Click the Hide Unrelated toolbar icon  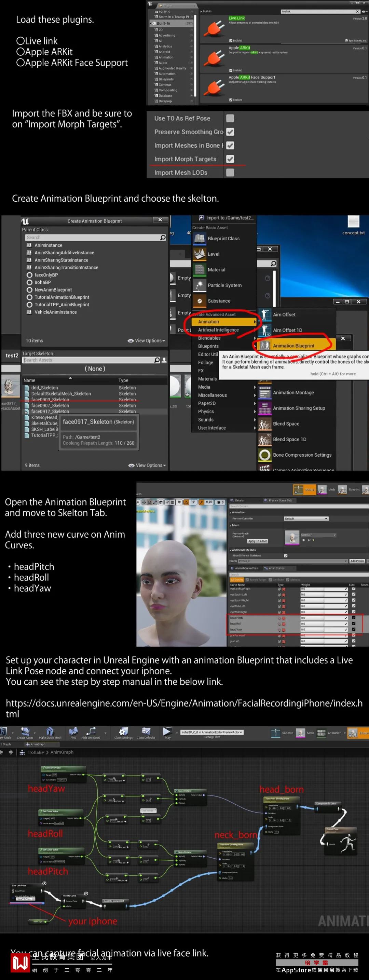91,731
